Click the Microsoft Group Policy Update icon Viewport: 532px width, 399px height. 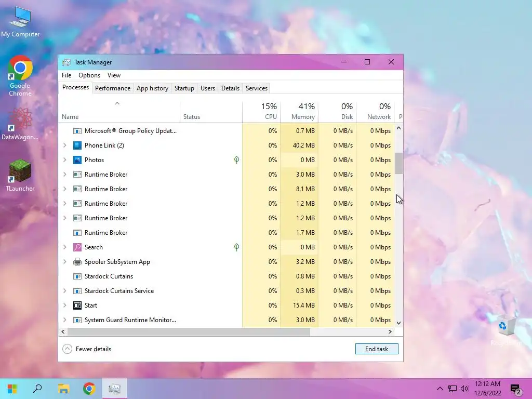pos(77,131)
